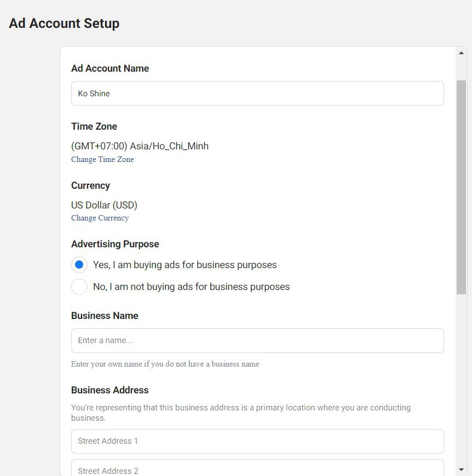This screenshot has width=472, height=476.
Task: Click into the Business Name input field
Action: click(257, 341)
